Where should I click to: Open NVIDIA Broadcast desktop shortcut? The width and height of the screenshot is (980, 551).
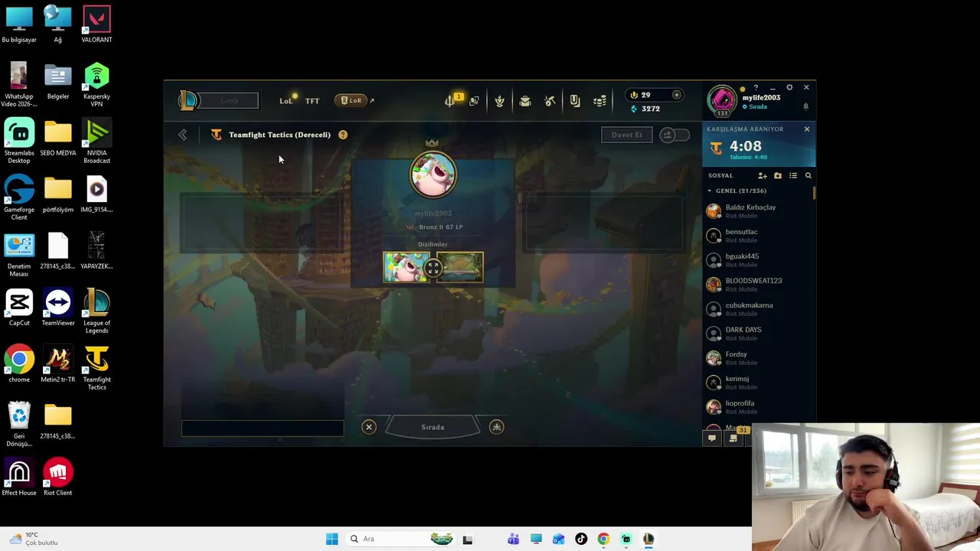[x=96, y=142]
